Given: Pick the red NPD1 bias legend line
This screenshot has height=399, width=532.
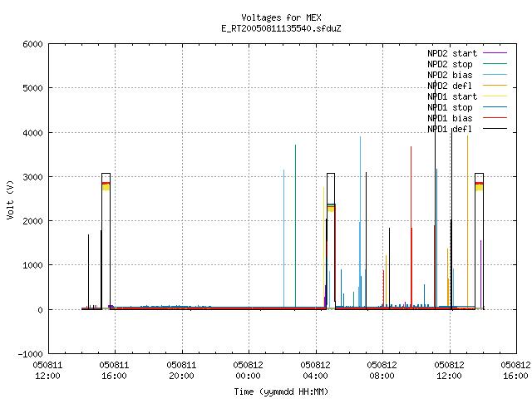Looking at the screenshot, I should pos(495,118).
